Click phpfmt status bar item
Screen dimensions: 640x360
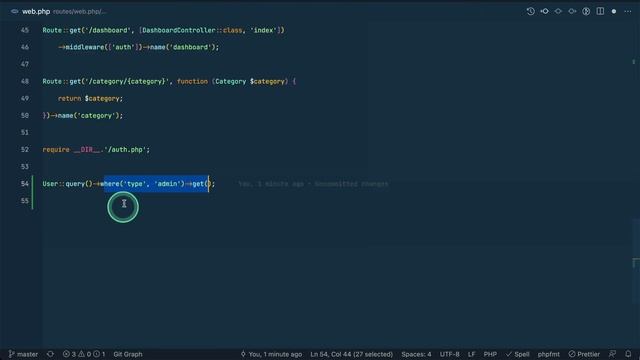point(549,354)
